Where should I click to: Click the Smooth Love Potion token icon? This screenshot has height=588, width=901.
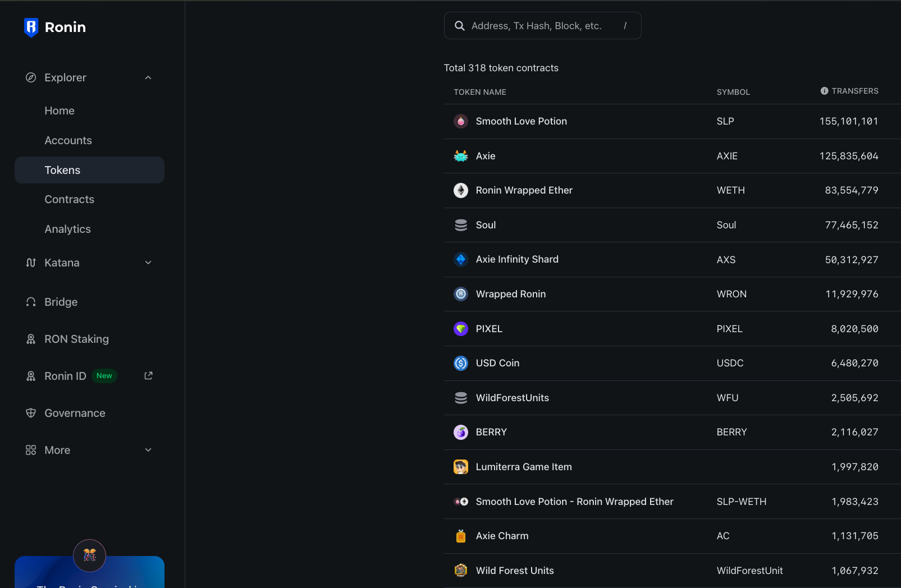tap(461, 121)
